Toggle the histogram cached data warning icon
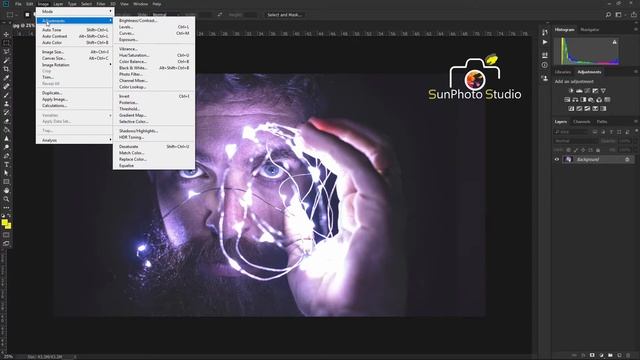The width and height of the screenshot is (640, 360). coord(615,42)
